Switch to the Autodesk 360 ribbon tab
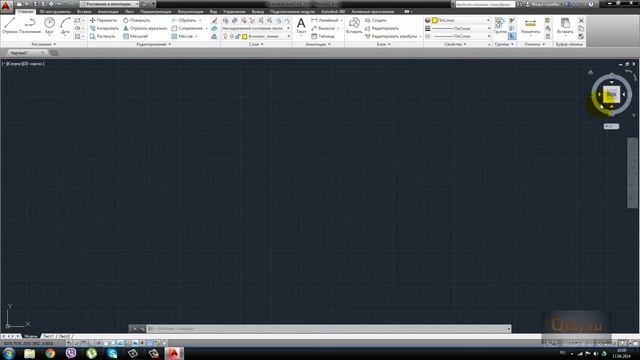The height and width of the screenshot is (360, 640). point(333,11)
